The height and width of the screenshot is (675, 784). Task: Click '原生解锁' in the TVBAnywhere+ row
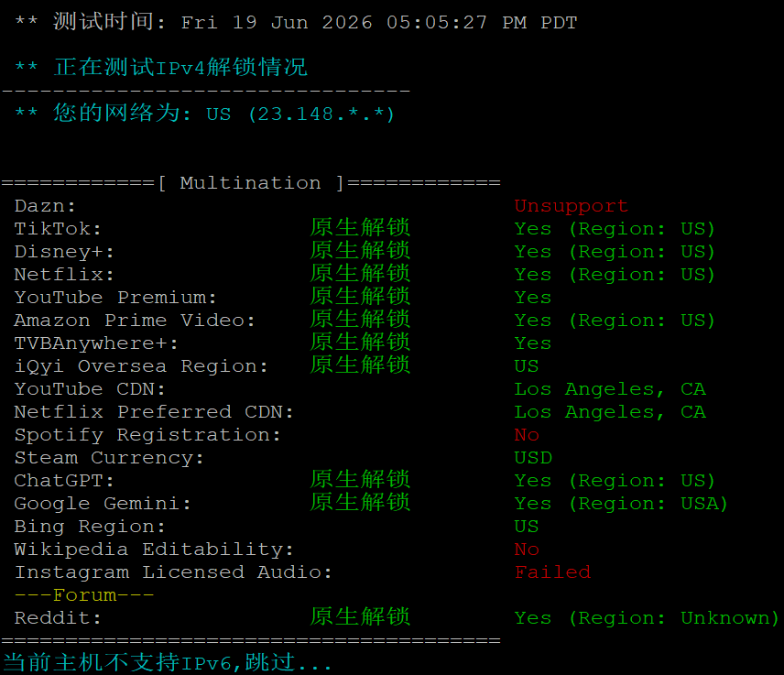pos(360,343)
